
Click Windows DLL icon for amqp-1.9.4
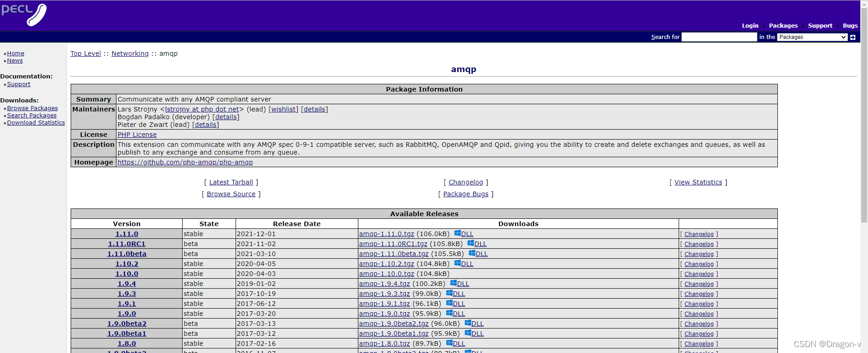click(453, 283)
